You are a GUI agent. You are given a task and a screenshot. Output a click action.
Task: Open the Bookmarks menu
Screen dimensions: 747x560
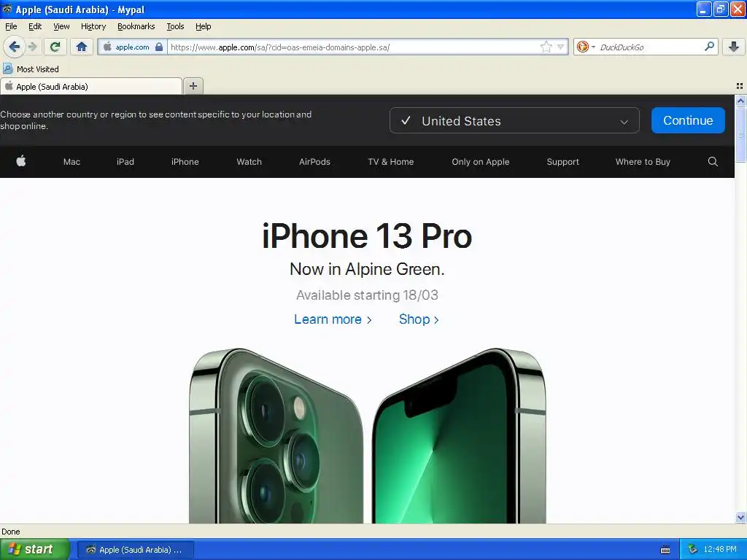[x=136, y=26]
